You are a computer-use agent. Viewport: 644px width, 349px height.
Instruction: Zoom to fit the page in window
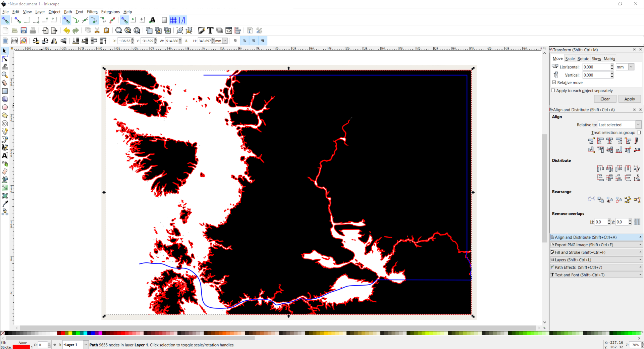click(137, 31)
